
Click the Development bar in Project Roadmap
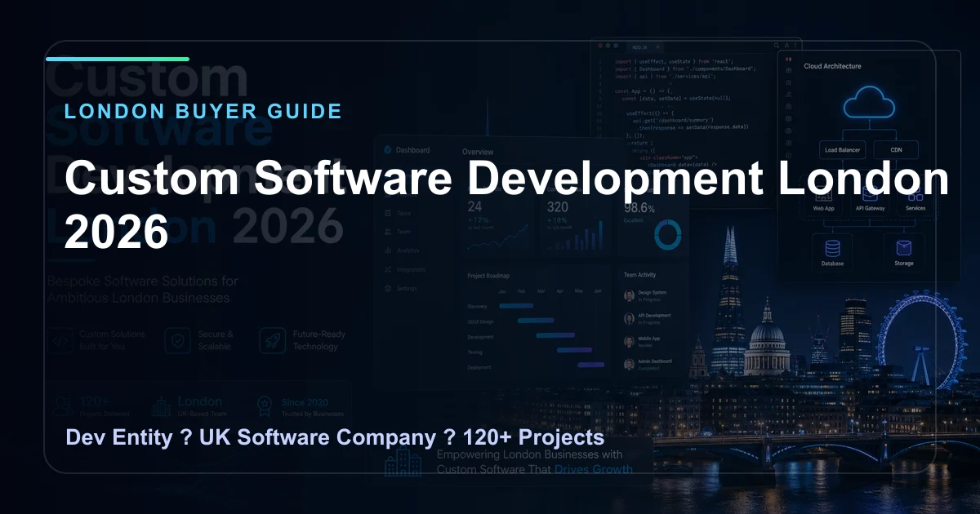[x=555, y=335]
